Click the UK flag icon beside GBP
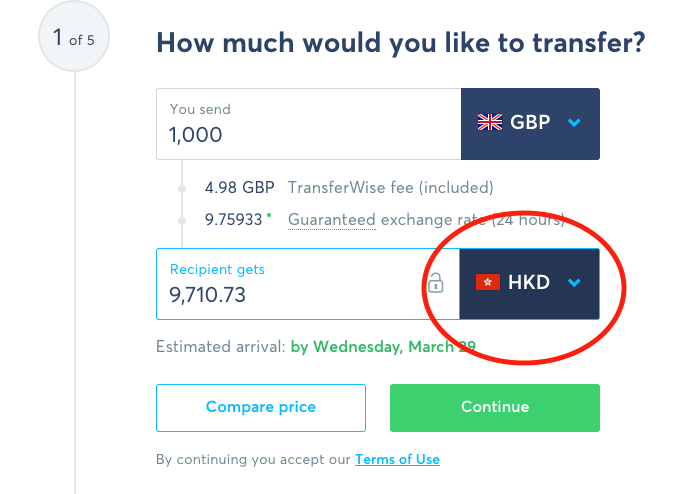The width and height of the screenshot is (694, 494). point(490,122)
